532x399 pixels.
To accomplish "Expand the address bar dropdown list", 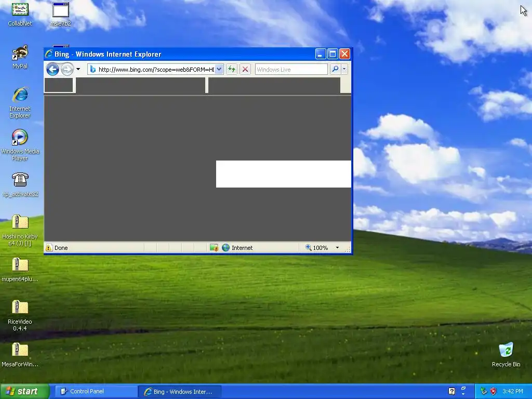I will tap(219, 69).
